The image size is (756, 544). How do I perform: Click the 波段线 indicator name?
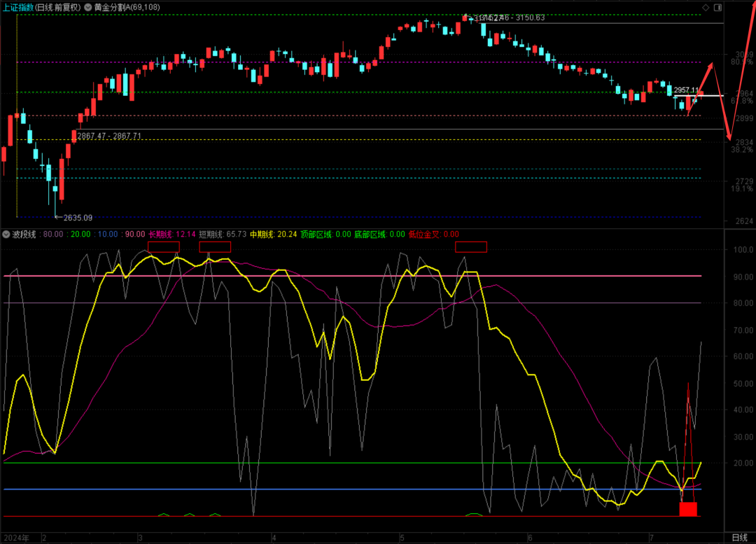[x=24, y=234]
